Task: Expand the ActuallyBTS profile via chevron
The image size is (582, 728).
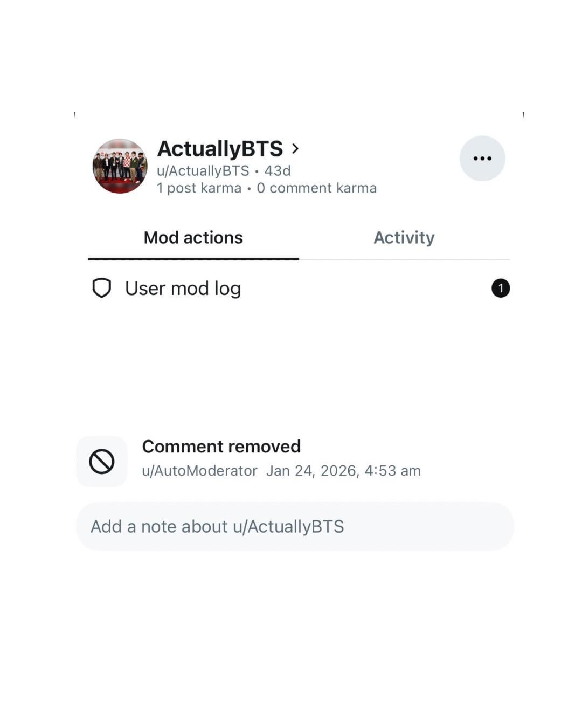Action: (295, 148)
